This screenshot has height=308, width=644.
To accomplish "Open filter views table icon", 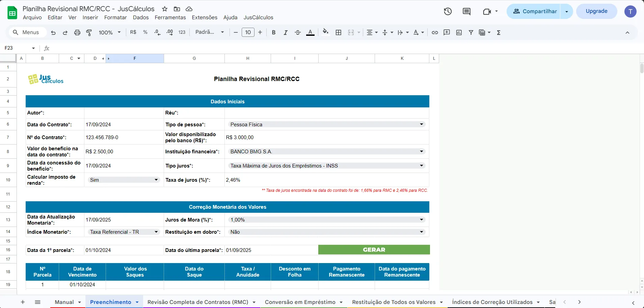I will (x=482, y=32).
